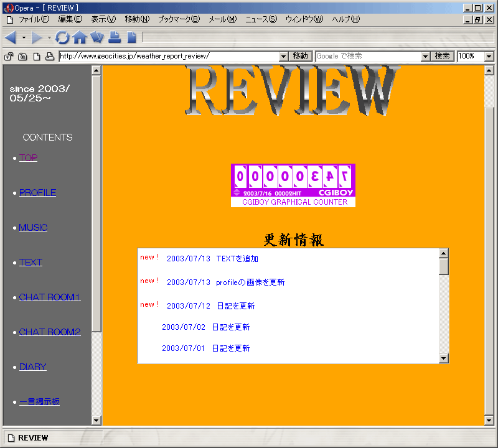Click the sidebar frame scrollbar up arrow
This screenshot has width=498, height=448.
(96, 70)
